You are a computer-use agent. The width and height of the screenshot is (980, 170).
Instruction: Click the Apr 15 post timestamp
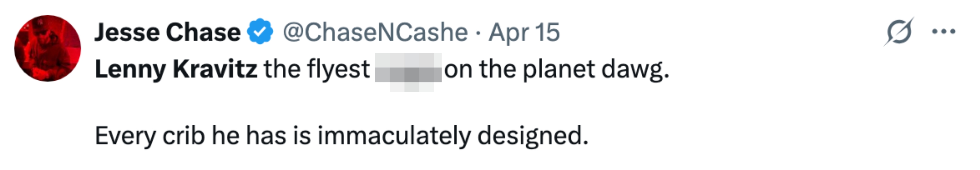tap(524, 32)
